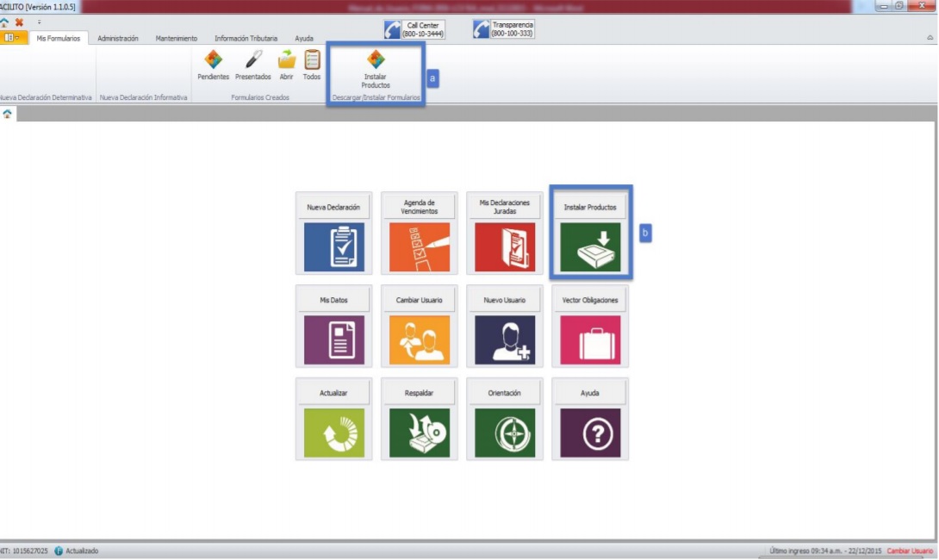
Task: Click the Cambiar Usuario link in status bar
Action: point(910,551)
